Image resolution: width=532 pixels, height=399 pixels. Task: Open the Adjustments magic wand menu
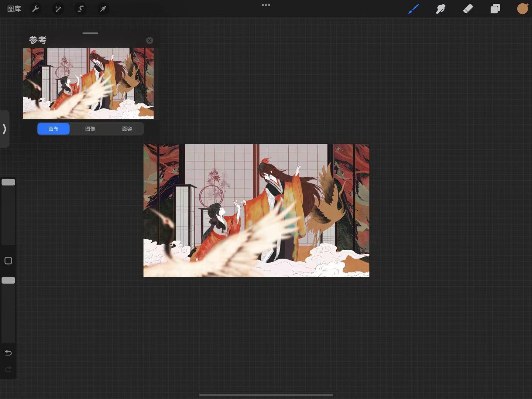pos(58,8)
